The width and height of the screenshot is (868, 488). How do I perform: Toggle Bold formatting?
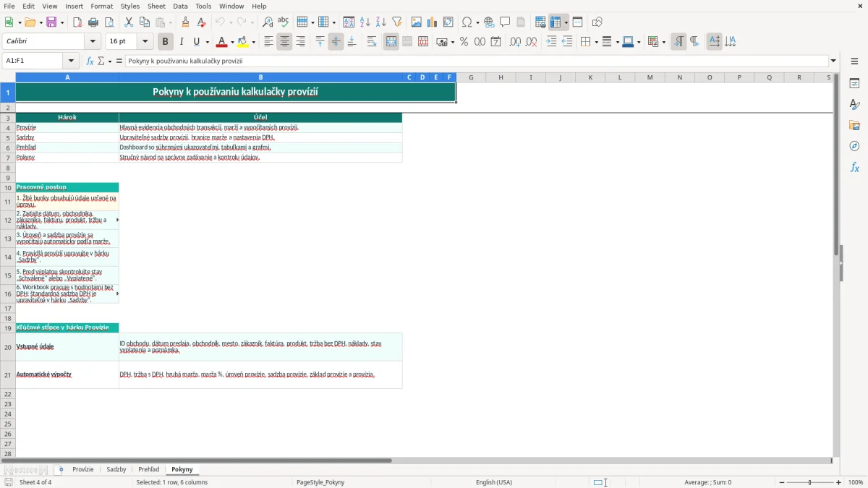(x=165, y=42)
